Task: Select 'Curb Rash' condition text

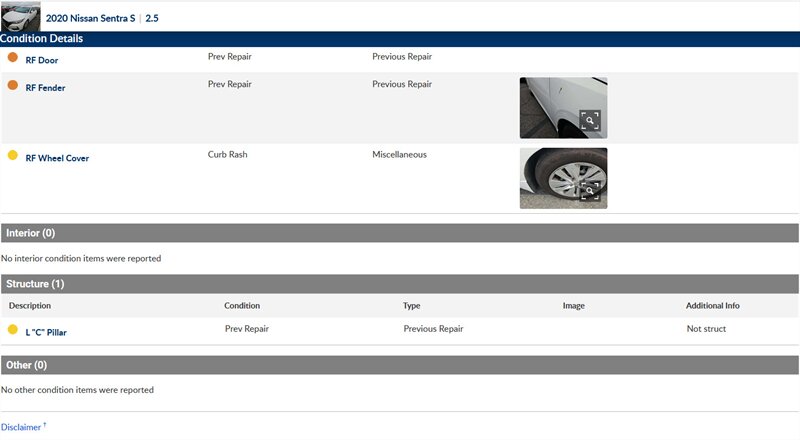Action: point(228,154)
